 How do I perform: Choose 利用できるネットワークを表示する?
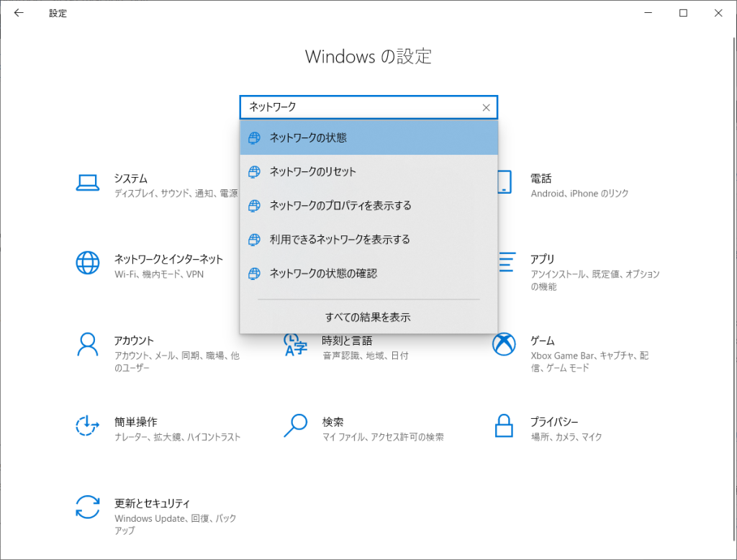coord(368,239)
